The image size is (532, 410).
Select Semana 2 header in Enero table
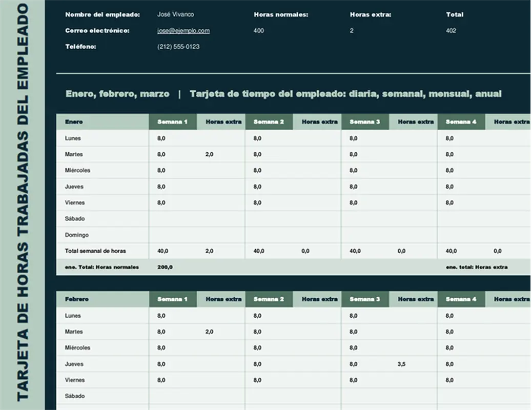(x=269, y=122)
